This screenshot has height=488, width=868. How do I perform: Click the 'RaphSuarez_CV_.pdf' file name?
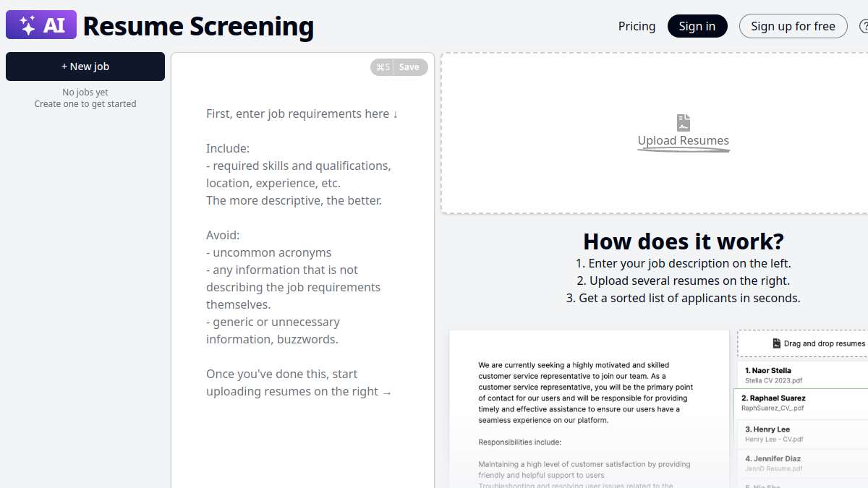[x=773, y=408]
